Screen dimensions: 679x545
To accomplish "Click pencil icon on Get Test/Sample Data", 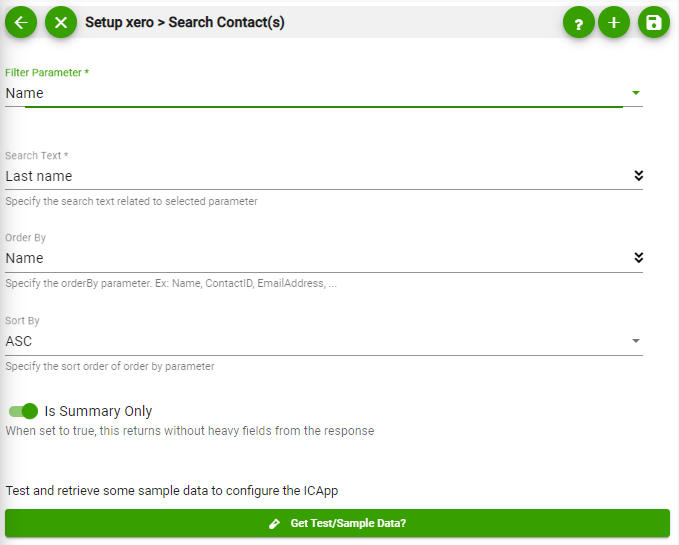I will pos(275,523).
